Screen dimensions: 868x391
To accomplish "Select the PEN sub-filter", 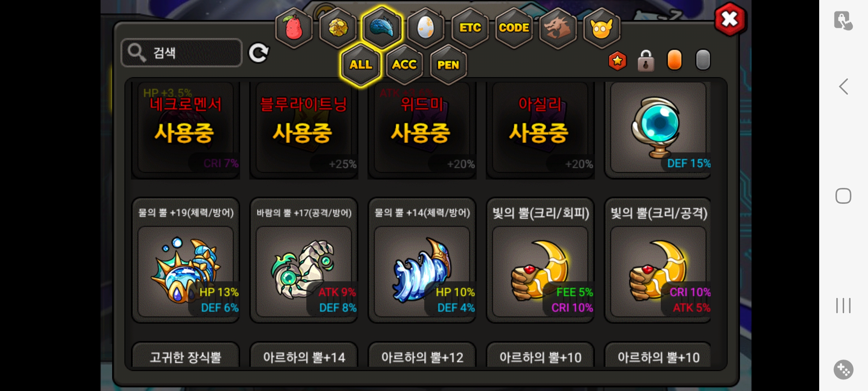I will [x=448, y=65].
